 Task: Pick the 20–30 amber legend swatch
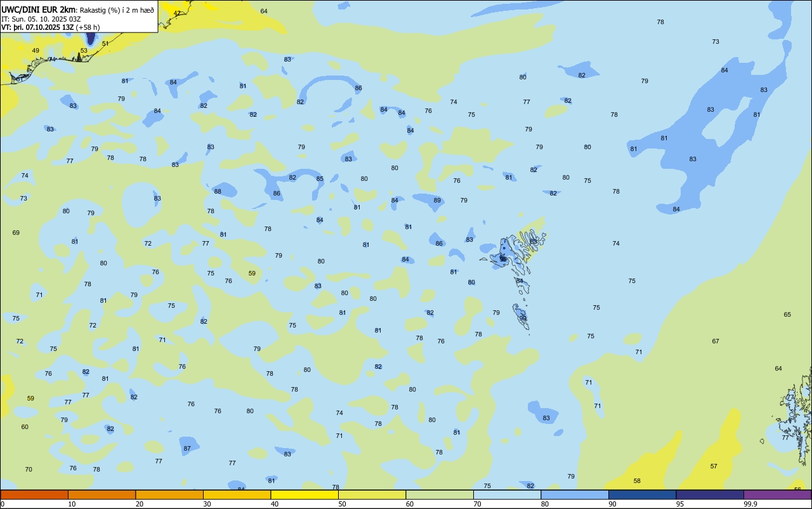click(x=169, y=494)
